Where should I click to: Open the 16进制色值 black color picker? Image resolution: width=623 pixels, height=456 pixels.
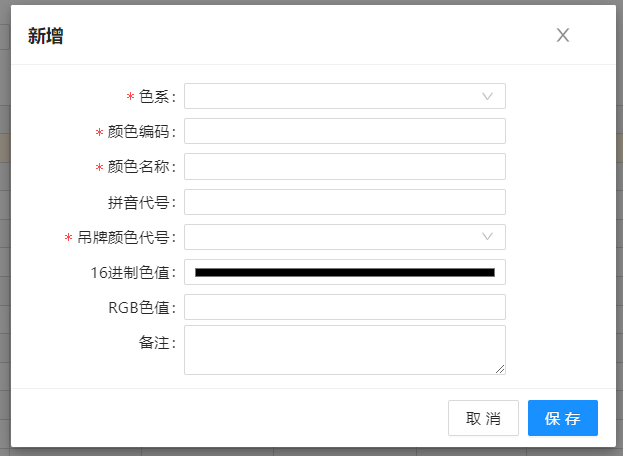click(x=344, y=272)
